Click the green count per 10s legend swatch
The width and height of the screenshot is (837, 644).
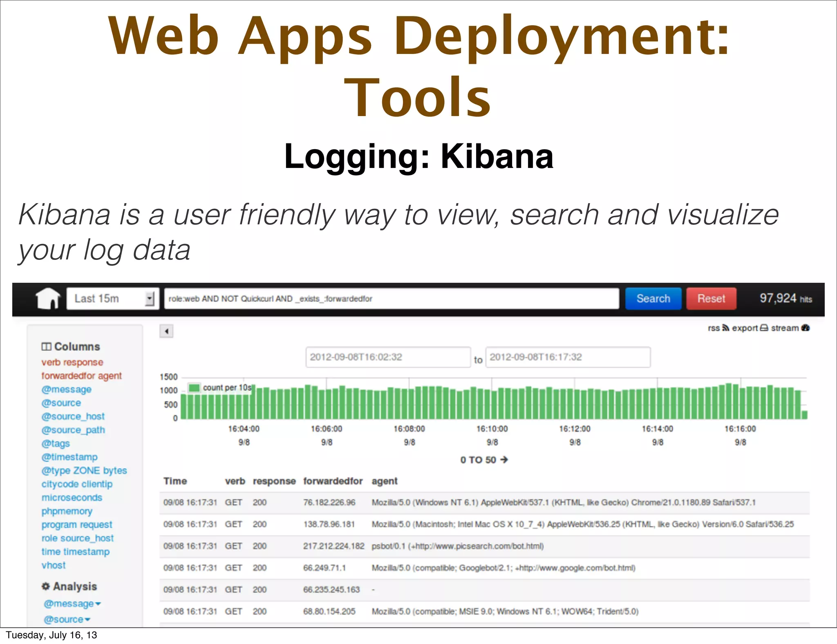[194, 387]
